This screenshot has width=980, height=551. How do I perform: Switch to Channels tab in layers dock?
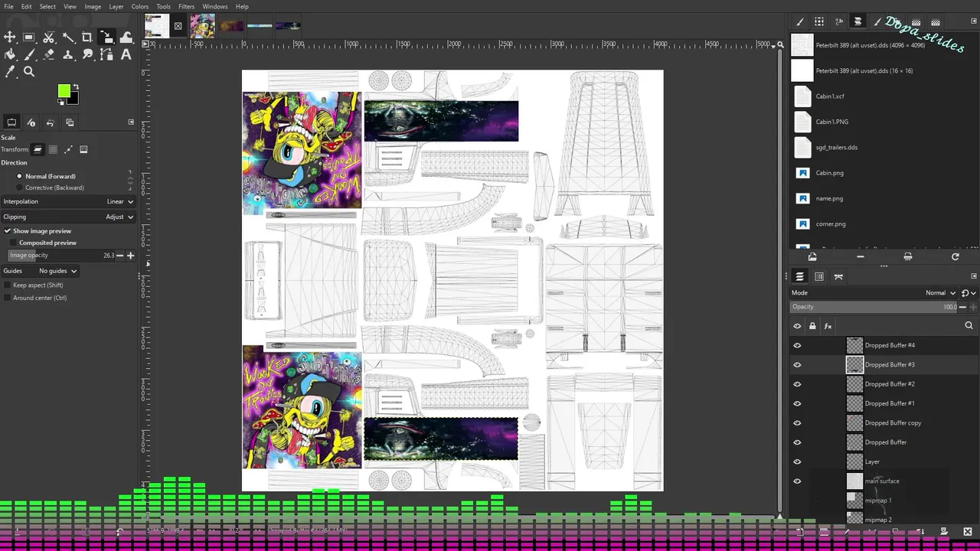pyautogui.click(x=819, y=276)
